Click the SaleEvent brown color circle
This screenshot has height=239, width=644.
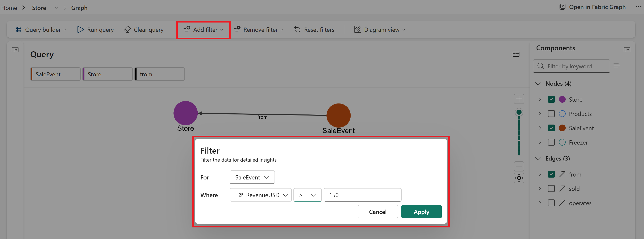[x=562, y=128]
